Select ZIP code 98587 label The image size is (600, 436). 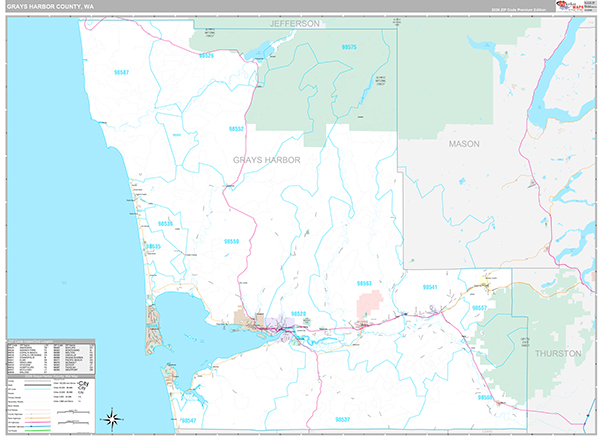[122, 72]
